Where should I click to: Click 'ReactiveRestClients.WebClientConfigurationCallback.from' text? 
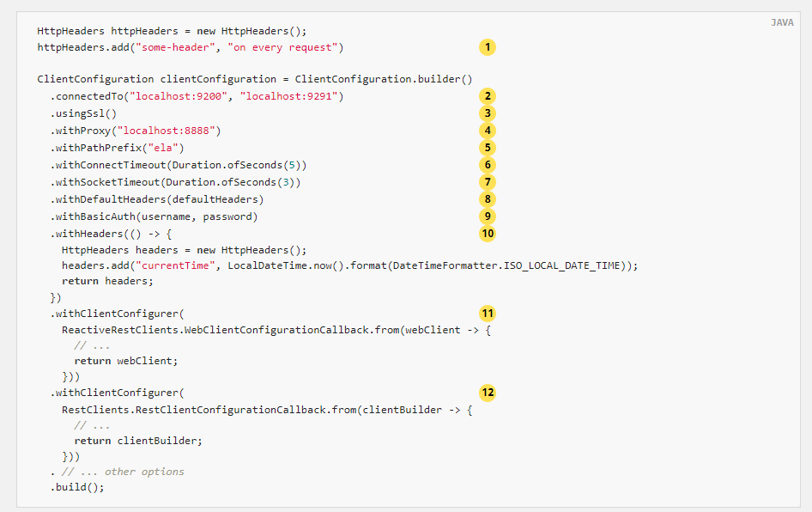tap(231, 330)
